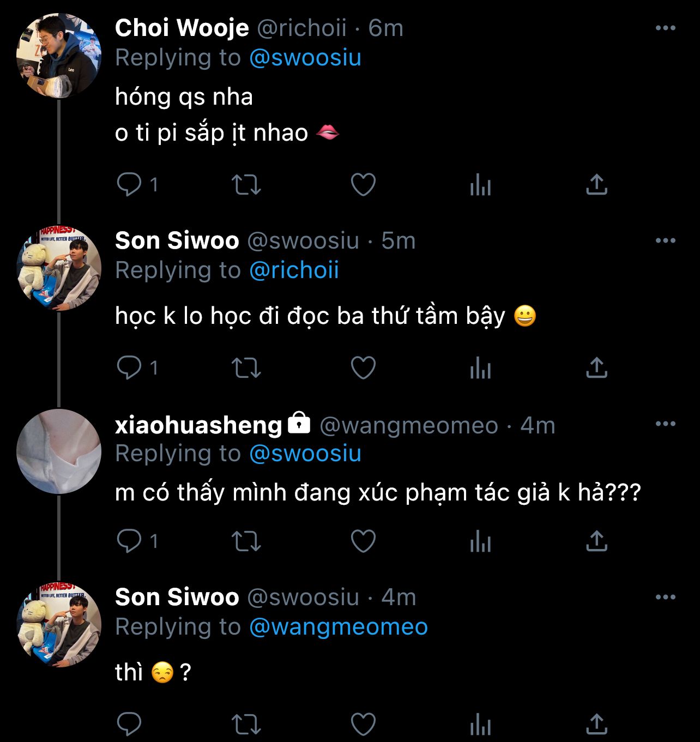Screen dimensions: 700x742
Task: Open more options for Choi Wooje's tweet
Action: (x=665, y=28)
